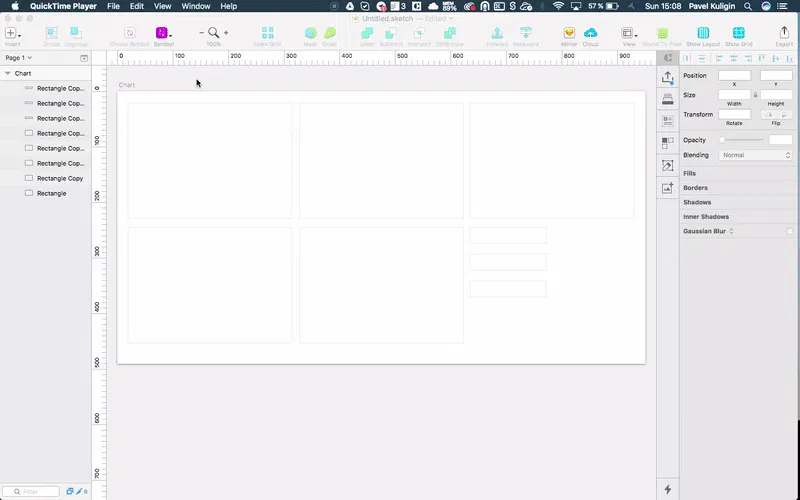Apply the Union boolean operation
Screen dimensions: 800x500
367,33
